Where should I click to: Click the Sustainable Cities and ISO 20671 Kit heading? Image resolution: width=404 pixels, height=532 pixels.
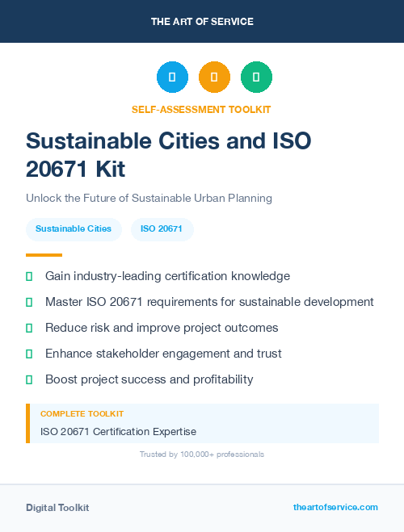[x=168, y=155]
